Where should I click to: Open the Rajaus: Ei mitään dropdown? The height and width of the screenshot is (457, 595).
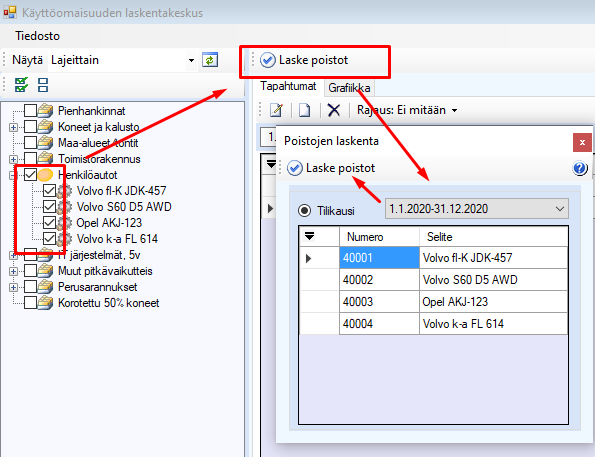(407, 110)
